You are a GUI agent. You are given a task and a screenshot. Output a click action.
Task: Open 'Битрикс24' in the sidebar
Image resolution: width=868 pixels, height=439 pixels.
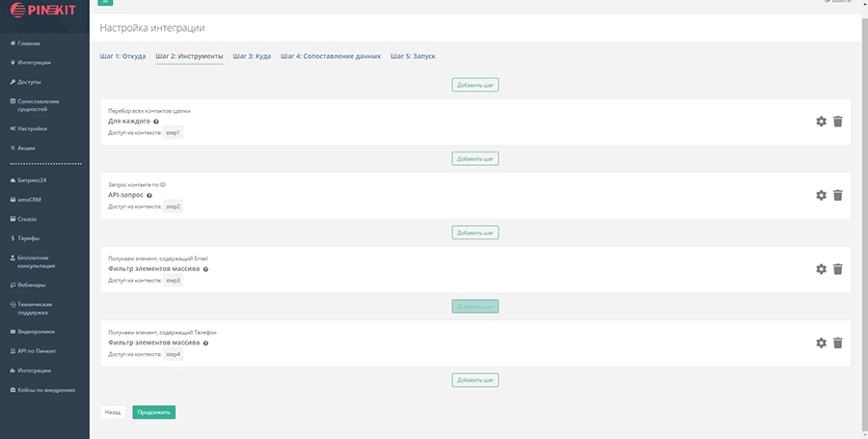click(32, 180)
